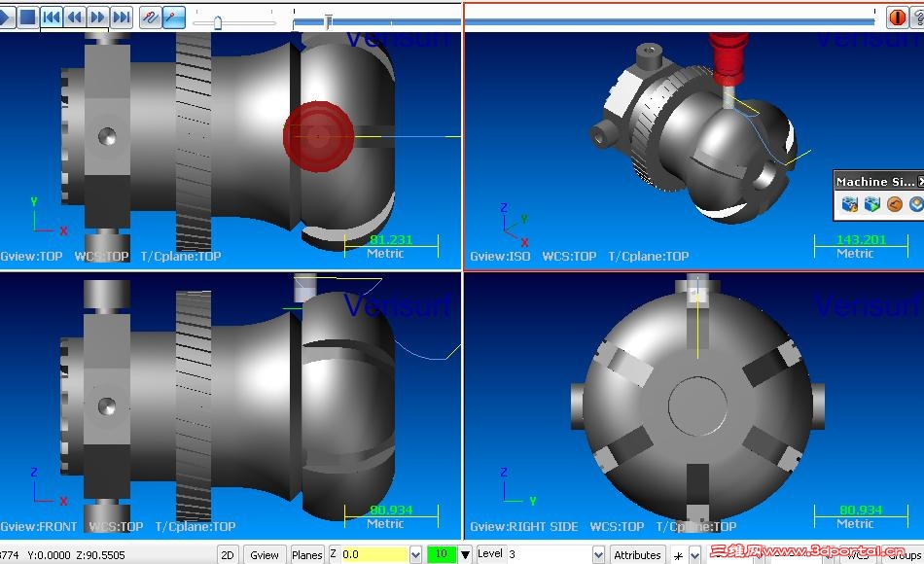Click the 143.201 scale value in ISO viewport
924x564 pixels.
coord(861,240)
